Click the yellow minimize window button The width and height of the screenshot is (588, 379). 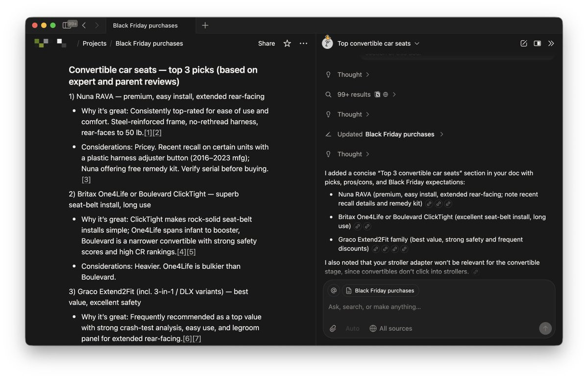click(x=44, y=25)
